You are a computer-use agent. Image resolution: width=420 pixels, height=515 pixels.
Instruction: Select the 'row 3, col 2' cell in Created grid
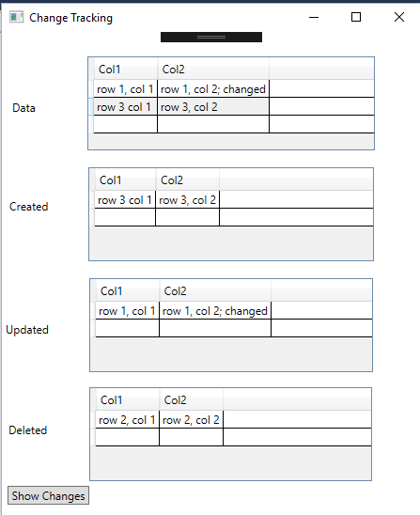[187, 199]
